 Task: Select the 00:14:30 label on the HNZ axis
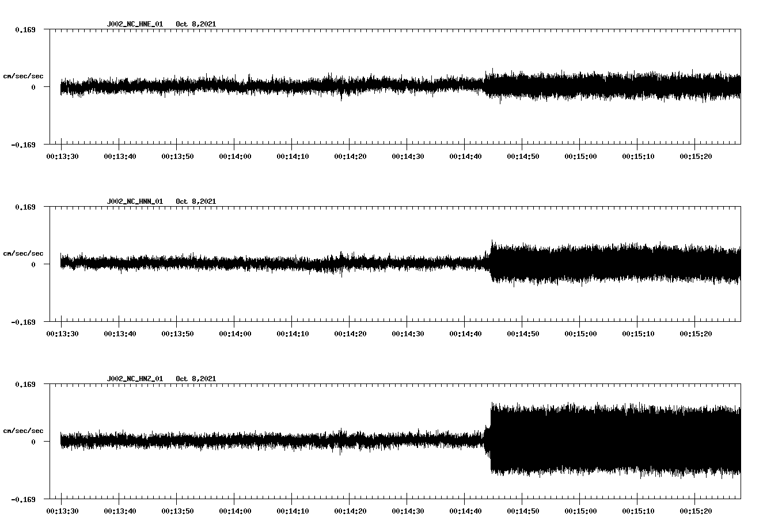pyautogui.click(x=408, y=511)
